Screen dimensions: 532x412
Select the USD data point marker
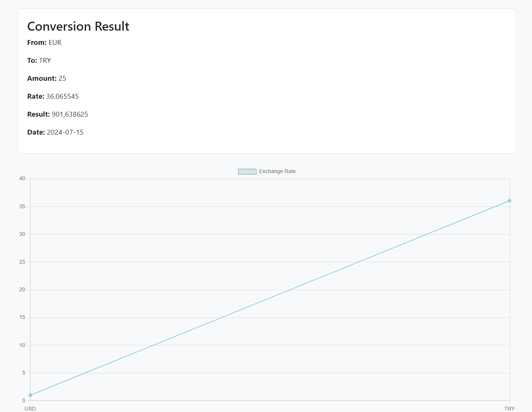[30, 395]
